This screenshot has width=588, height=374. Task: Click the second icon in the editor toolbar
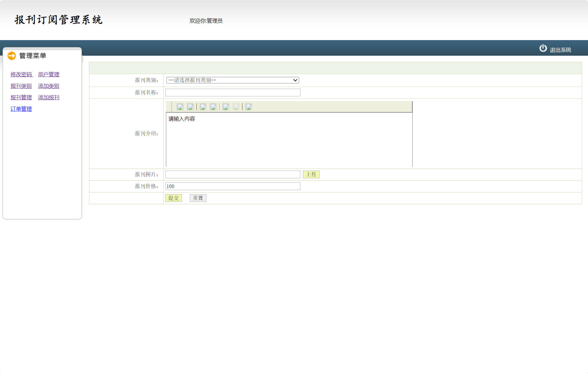pos(190,107)
